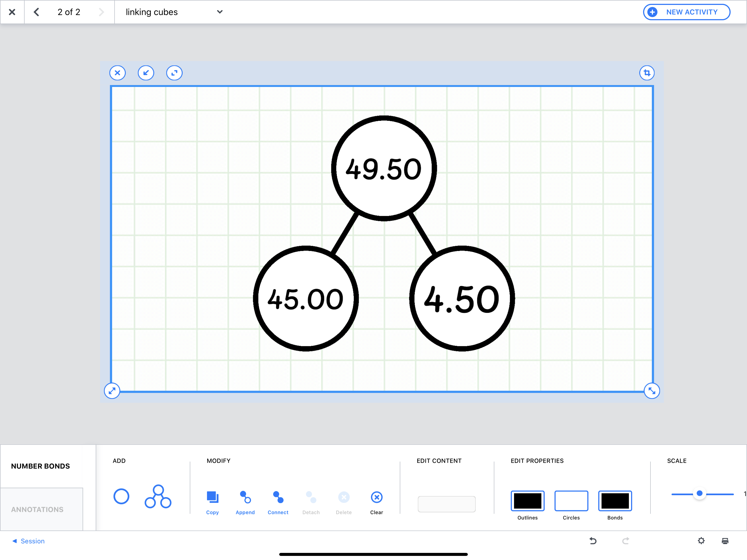Screen dimensions: 747x560
Task: Expand the canvas to fullscreen
Action: coord(174,73)
